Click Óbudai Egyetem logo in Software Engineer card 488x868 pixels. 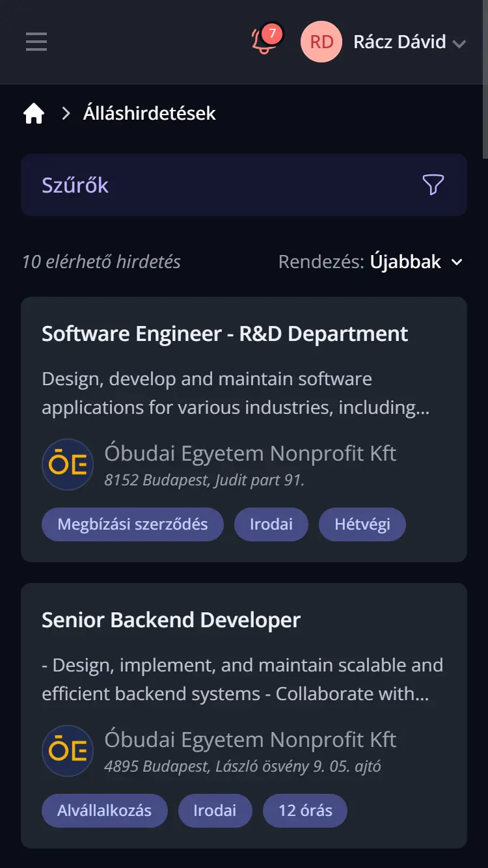[68, 465]
